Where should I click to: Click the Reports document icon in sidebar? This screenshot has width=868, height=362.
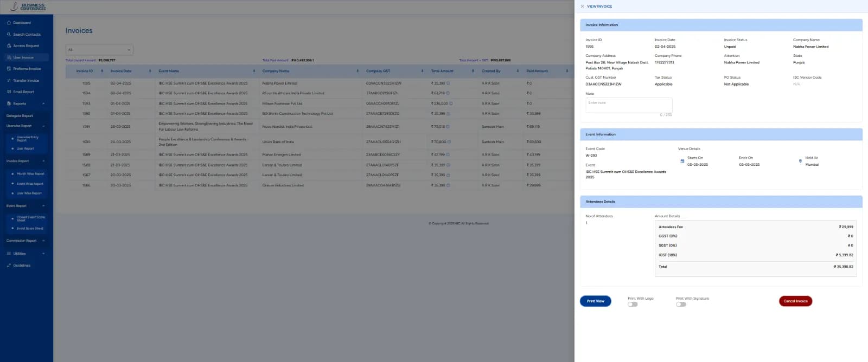(x=9, y=104)
